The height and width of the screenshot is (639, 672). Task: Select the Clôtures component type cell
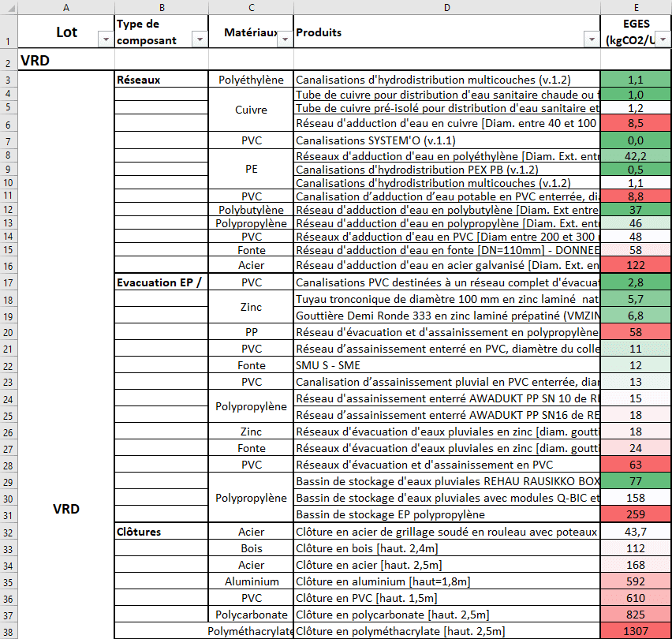(161, 532)
